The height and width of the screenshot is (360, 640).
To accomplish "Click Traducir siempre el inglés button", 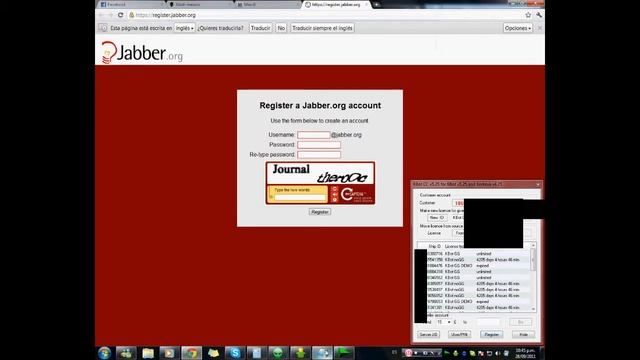I will click(322, 28).
